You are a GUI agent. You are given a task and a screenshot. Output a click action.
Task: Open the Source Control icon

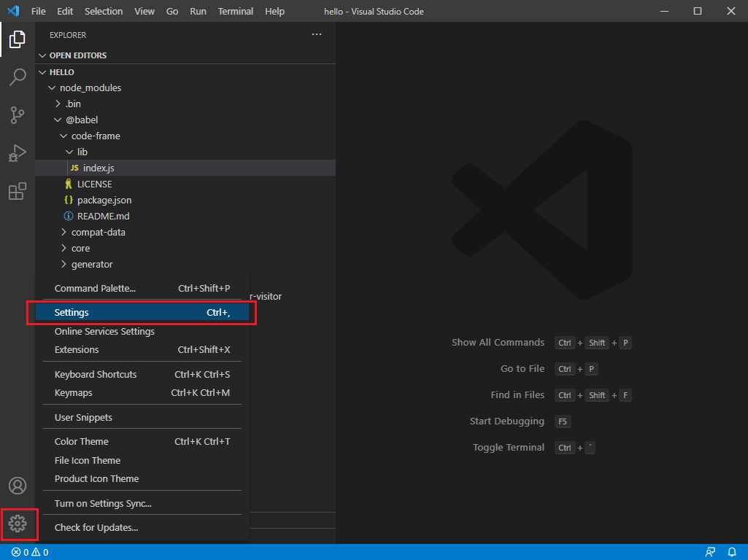pyautogui.click(x=18, y=115)
